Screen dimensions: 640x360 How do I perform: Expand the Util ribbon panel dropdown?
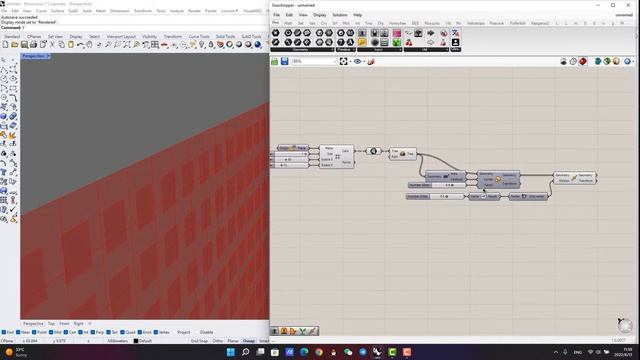(447, 50)
